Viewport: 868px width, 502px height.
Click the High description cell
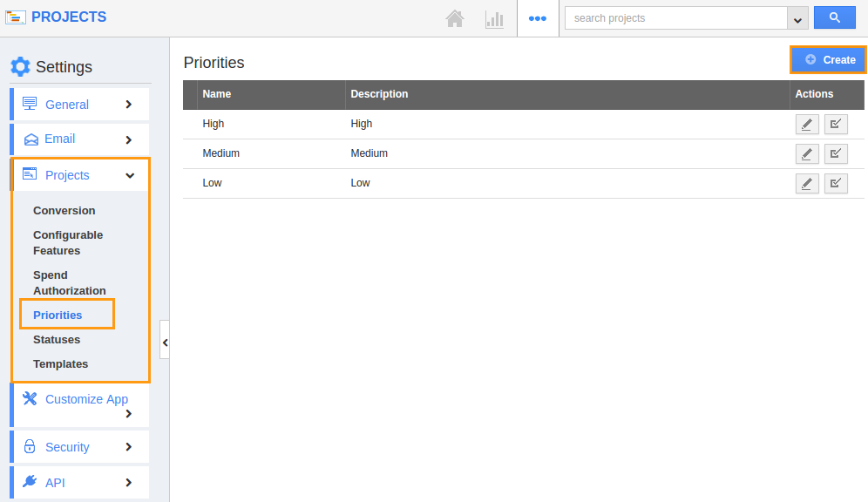(x=362, y=124)
